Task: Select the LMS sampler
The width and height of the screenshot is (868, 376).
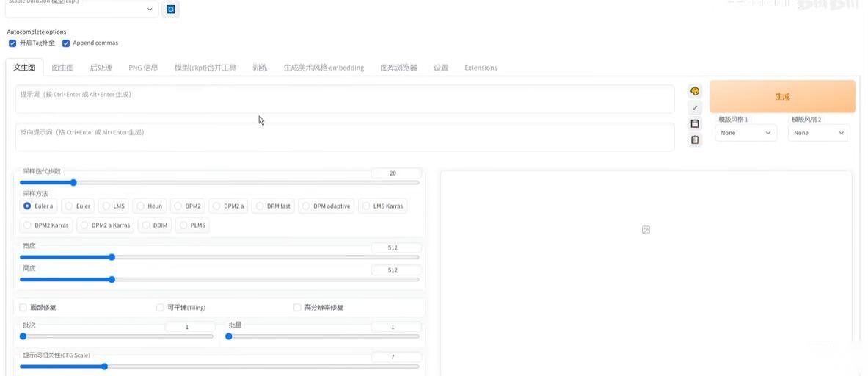Action: pyautogui.click(x=114, y=206)
